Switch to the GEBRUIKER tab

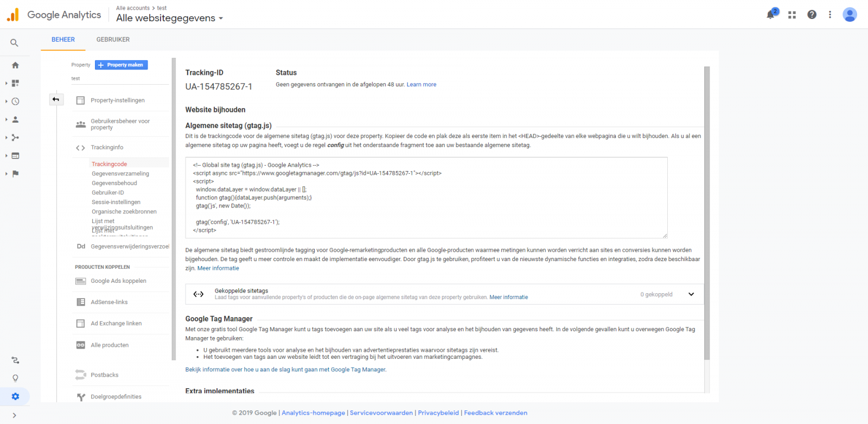pos(113,40)
